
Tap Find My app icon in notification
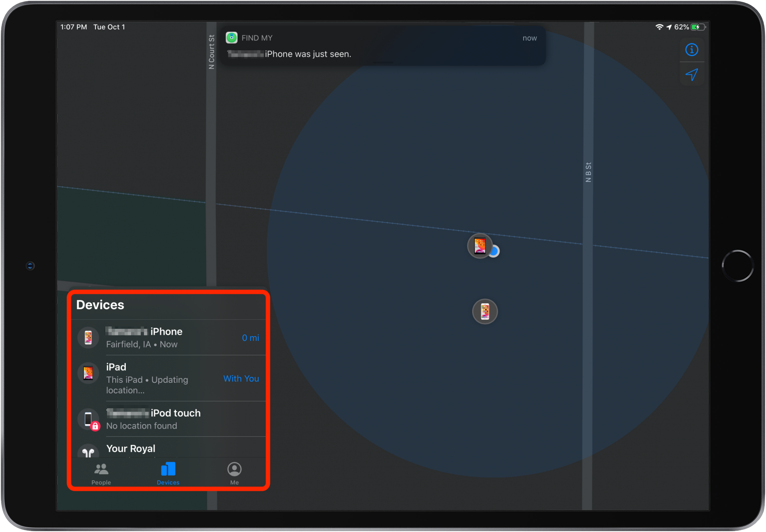232,38
